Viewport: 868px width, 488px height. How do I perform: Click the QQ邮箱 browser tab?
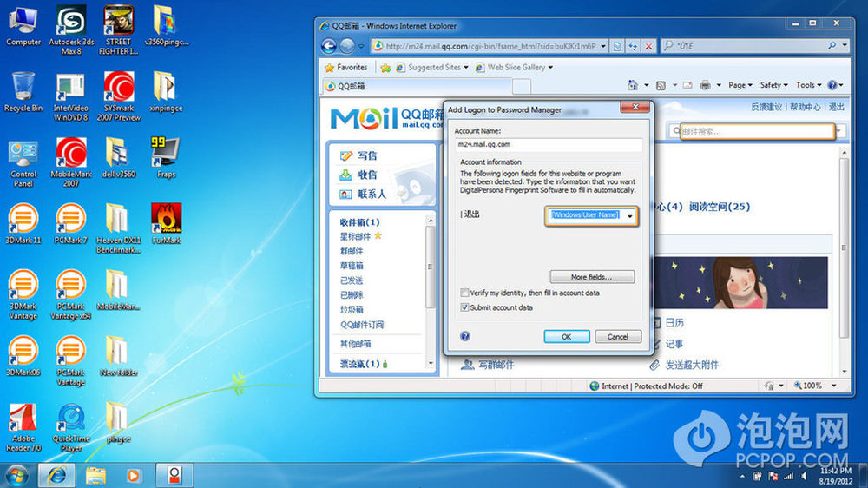point(417,86)
